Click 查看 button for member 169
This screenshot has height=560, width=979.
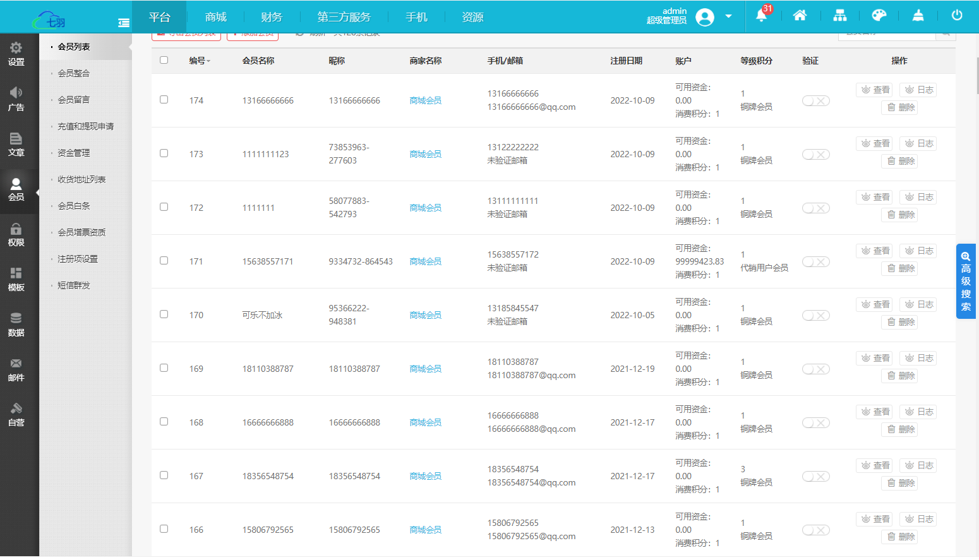[x=874, y=359]
